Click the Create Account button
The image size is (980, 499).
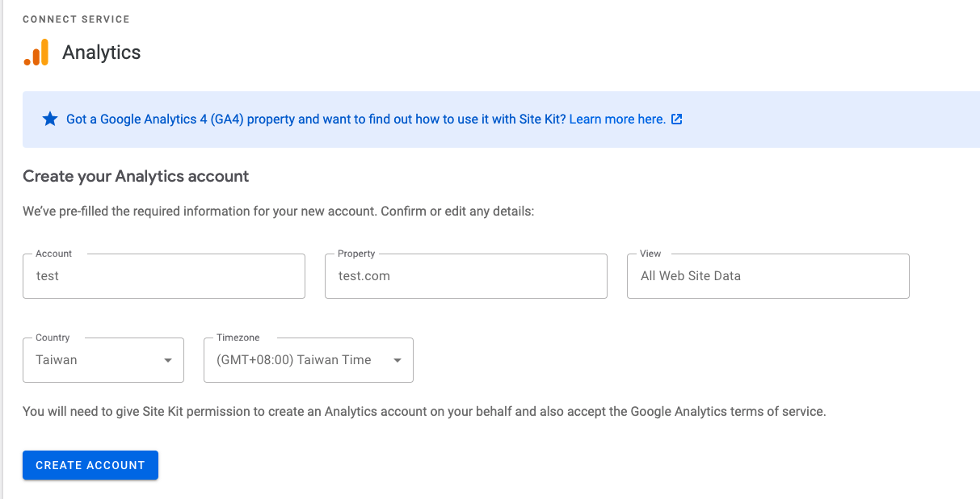(x=90, y=465)
